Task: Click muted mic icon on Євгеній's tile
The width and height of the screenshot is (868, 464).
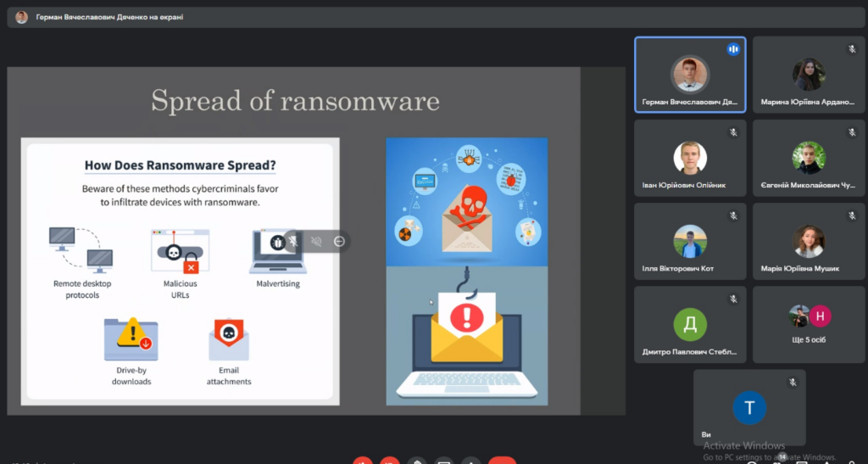Action: coord(852,132)
